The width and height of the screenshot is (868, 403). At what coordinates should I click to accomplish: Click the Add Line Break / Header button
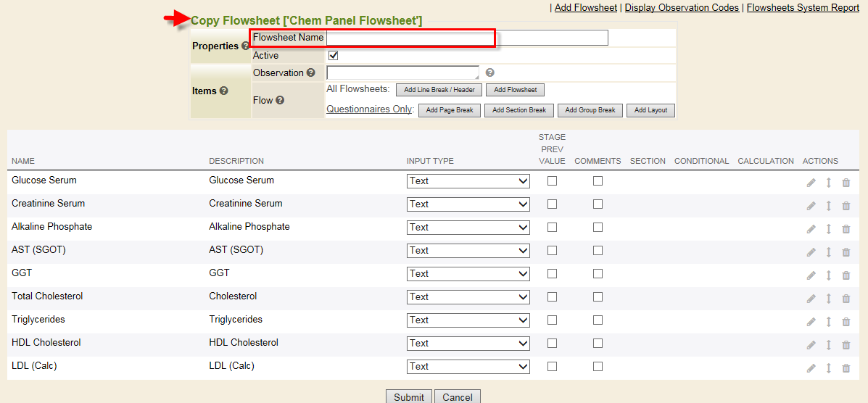click(439, 90)
